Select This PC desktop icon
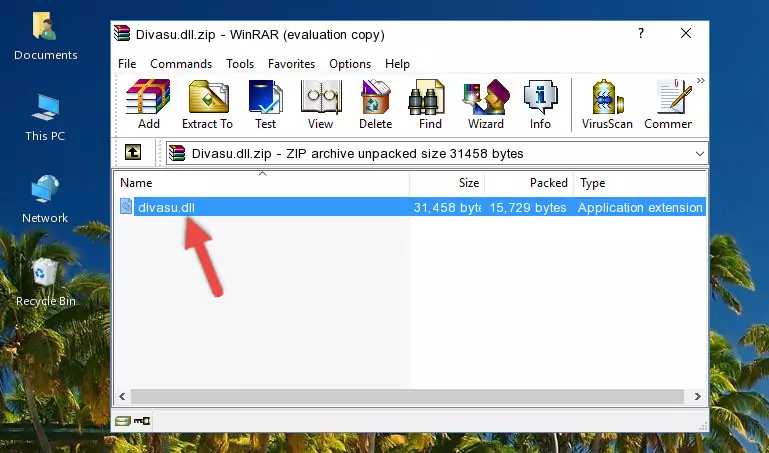 click(x=45, y=118)
